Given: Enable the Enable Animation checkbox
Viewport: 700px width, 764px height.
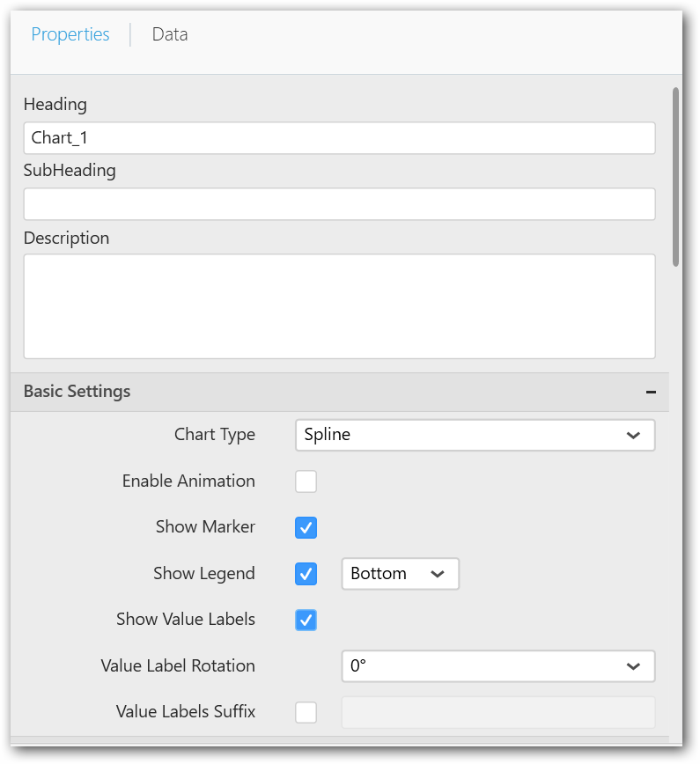Looking at the screenshot, I should [306, 481].
